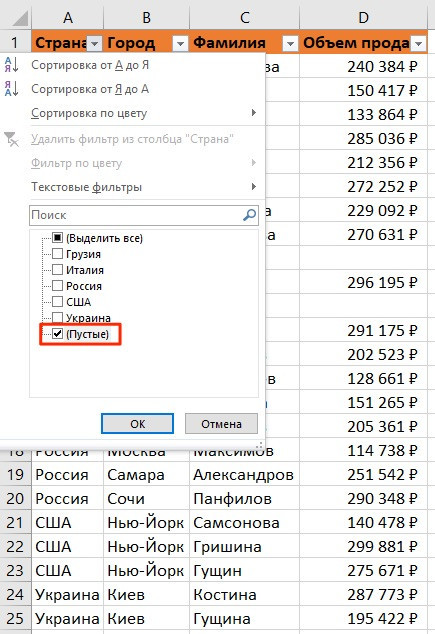Image resolution: width=435 pixels, height=634 pixels.
Task: Select column D header
Action: 363,17
